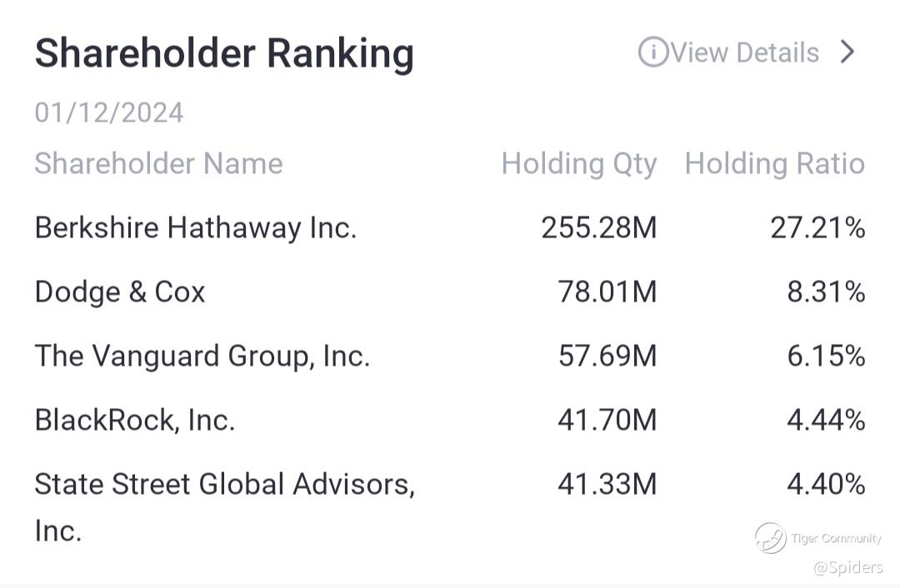Click the Tiger Community logo icon
Screen dimensions: 900x588
pos(770,538)
